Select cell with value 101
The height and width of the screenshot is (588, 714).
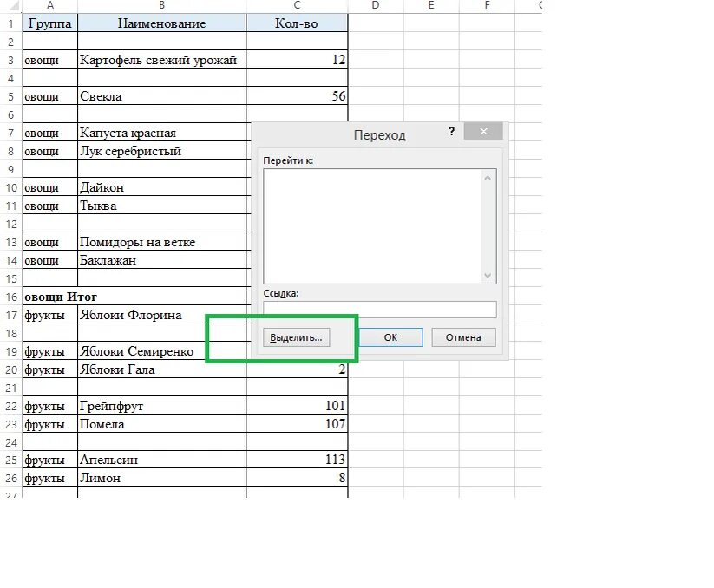pyautogui.click(x=297, y=405)
